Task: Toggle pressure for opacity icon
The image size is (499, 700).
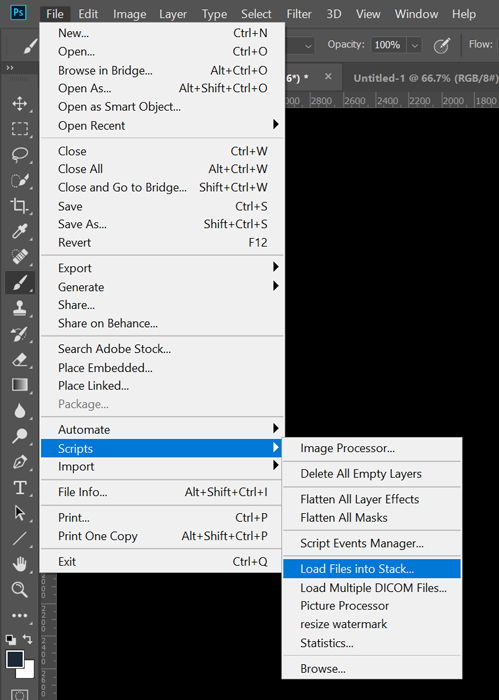Action: (x=441, y=45)
